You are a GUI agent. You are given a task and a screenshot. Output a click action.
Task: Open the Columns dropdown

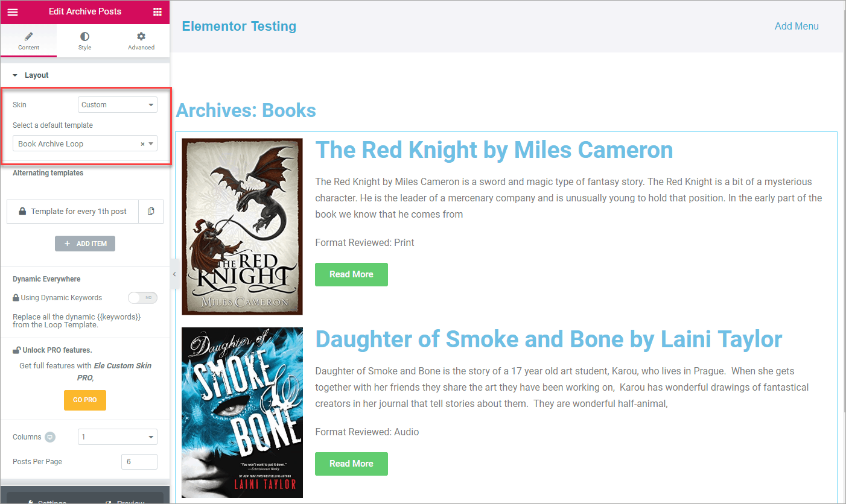pyautogui.click(x=118, y=437)
